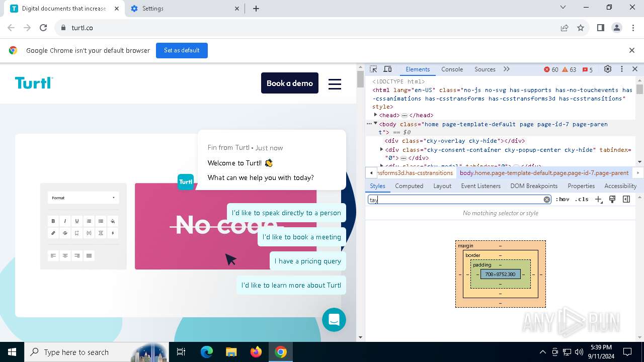Switch to the Settings browser tab
644x362 pixels.
click(x=185, y=9)
